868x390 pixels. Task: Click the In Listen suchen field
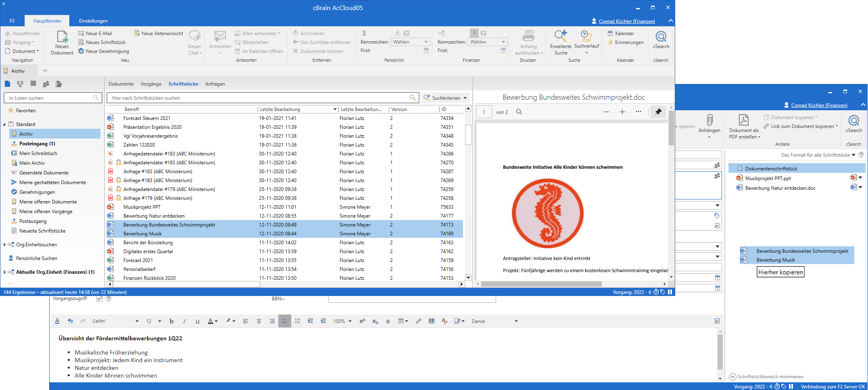click(x=52, y=98)
